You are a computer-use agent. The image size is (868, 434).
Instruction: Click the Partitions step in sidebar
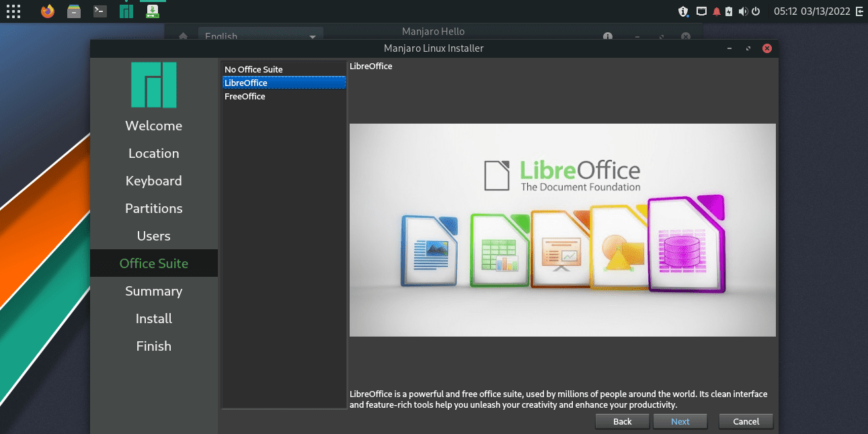(x=154, y=208)
